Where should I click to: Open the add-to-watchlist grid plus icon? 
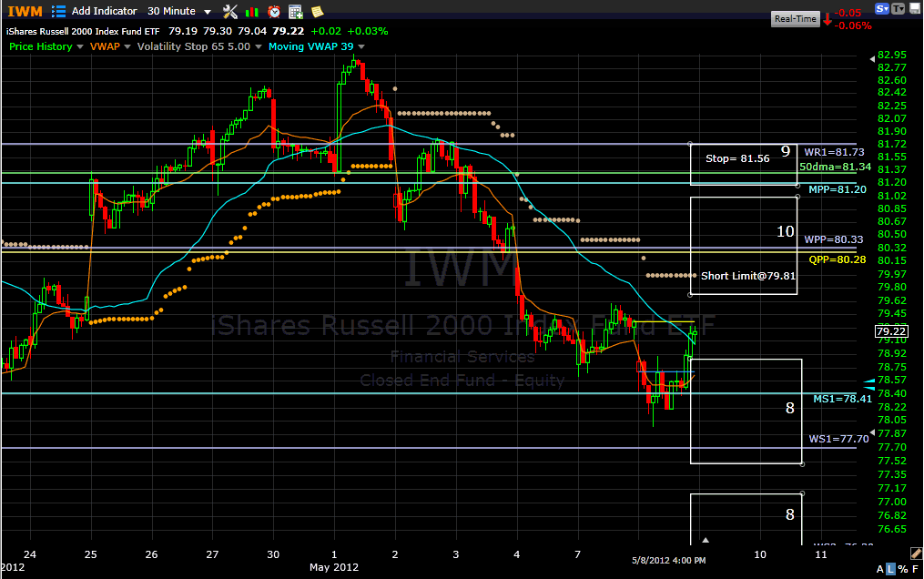295,11
